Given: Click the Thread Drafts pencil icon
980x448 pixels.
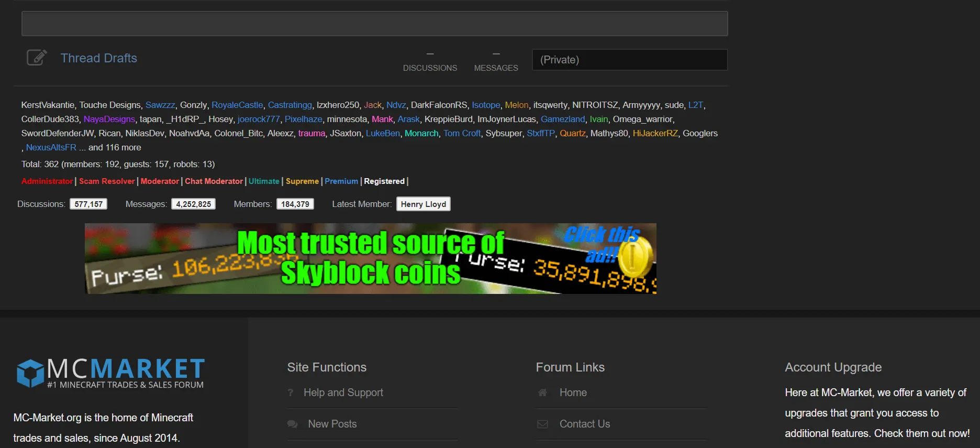Looking at the screenshot, I should click(37, 58).
